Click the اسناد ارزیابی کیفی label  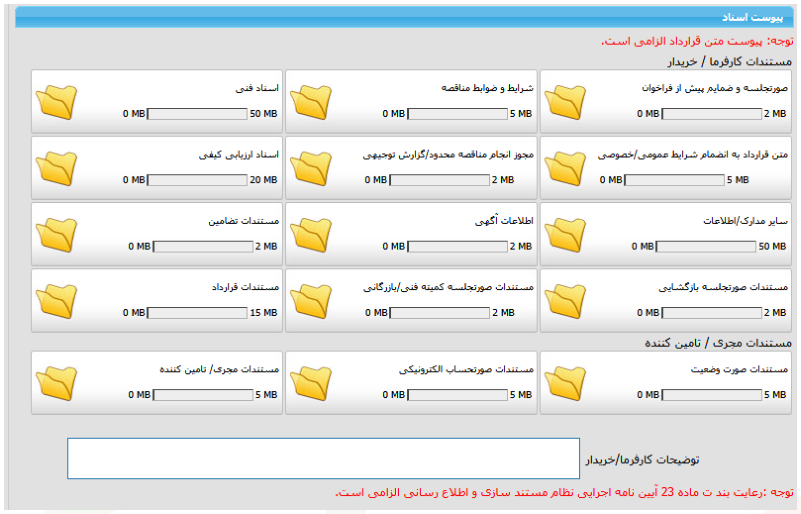click(239, 154)
